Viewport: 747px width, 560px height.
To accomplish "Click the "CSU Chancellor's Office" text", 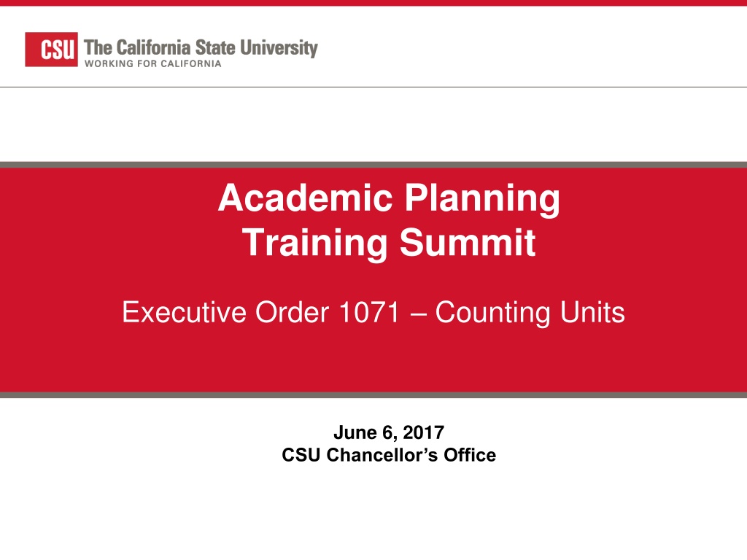I will [x=389, y=455].
